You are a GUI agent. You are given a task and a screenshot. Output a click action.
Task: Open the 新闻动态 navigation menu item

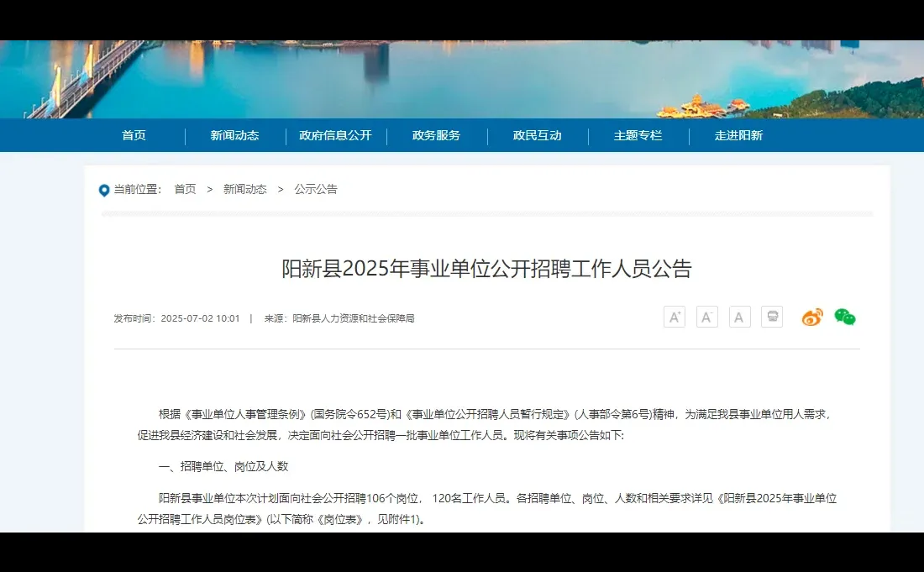coord(234,135)
